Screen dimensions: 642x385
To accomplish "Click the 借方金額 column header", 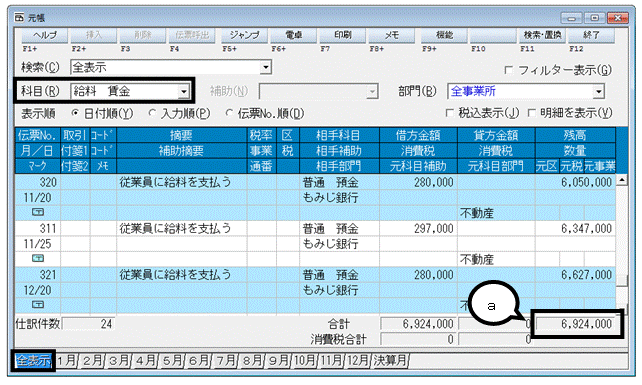I will tap(418, 135).
